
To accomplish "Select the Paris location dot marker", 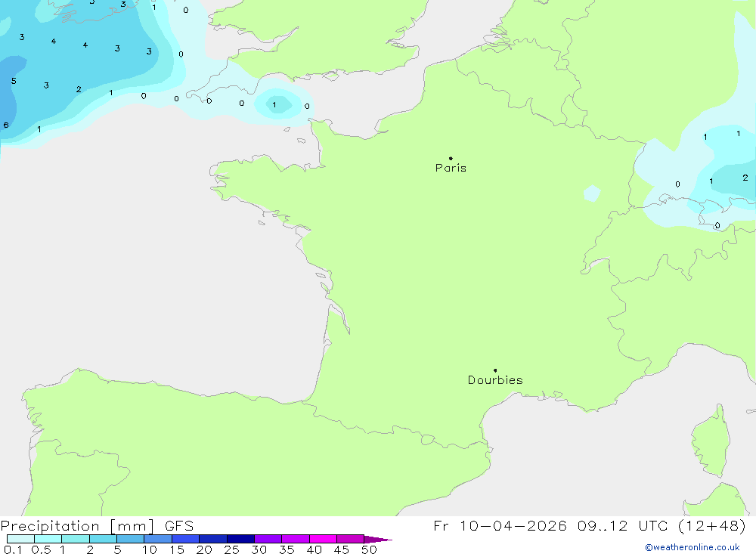I will point(451,158).
